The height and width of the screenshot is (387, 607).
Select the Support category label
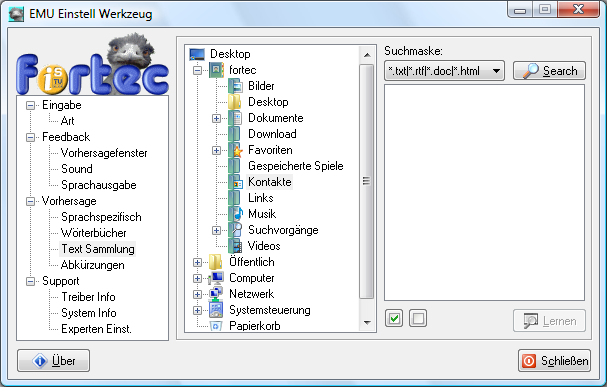coord(60,281)
